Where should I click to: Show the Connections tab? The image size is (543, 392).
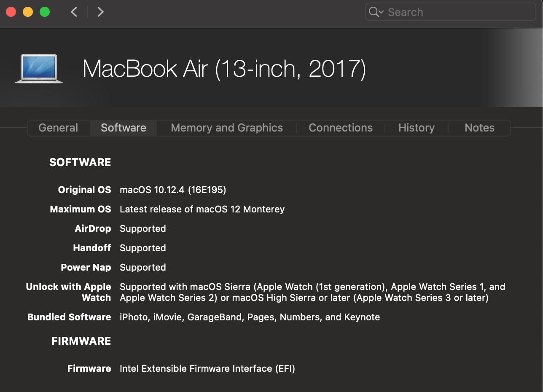[x=341, y=128]
